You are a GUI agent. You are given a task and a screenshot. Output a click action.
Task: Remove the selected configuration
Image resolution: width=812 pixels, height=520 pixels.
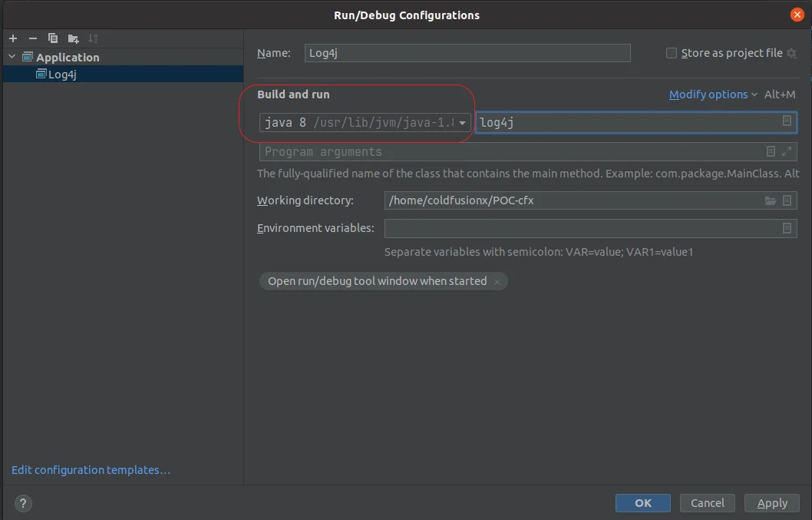[33, 38]
